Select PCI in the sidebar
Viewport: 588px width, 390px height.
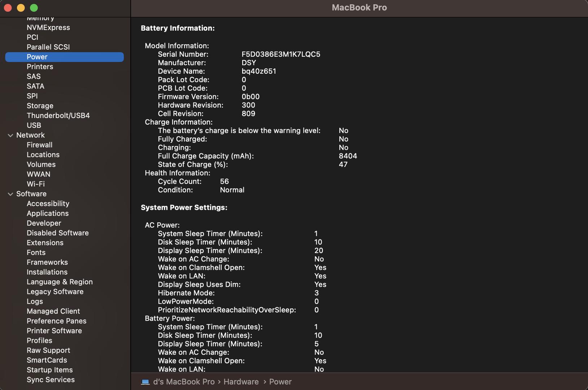click(32, 37)
